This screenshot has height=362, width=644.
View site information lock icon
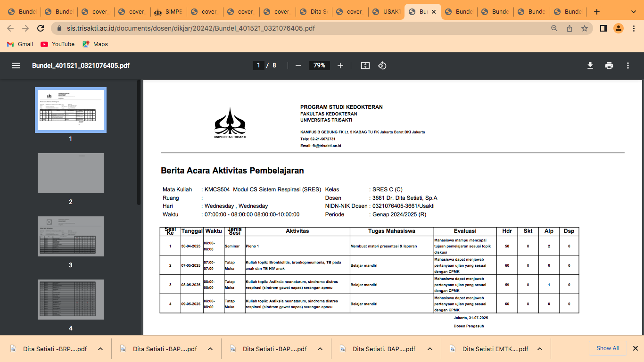59,28
